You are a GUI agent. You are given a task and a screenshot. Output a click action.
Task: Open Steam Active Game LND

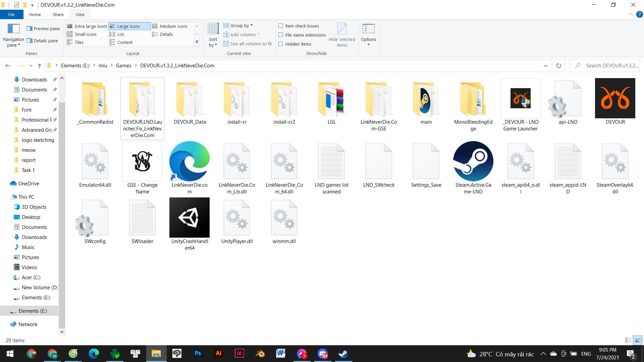(x=473, y=168)
